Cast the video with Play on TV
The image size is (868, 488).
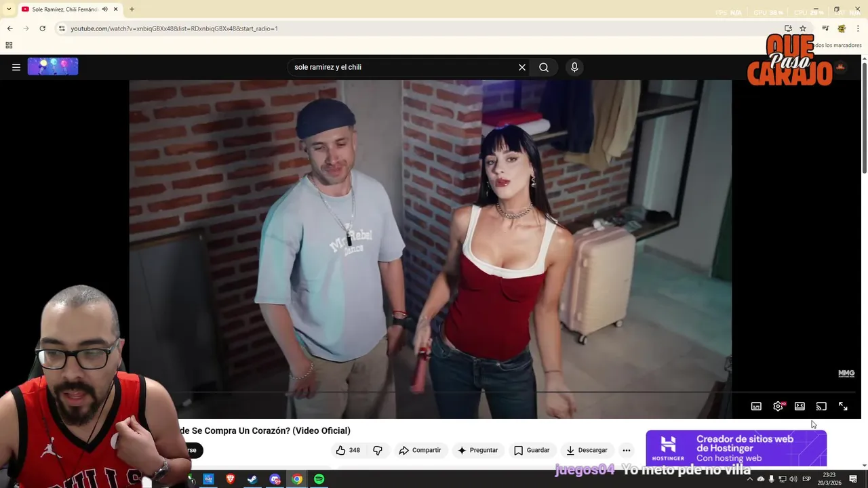(x=821, y=407)
